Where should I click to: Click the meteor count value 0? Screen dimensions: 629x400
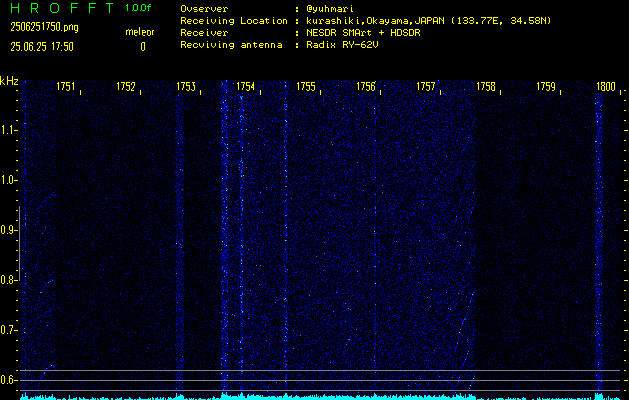coord(143,47)
